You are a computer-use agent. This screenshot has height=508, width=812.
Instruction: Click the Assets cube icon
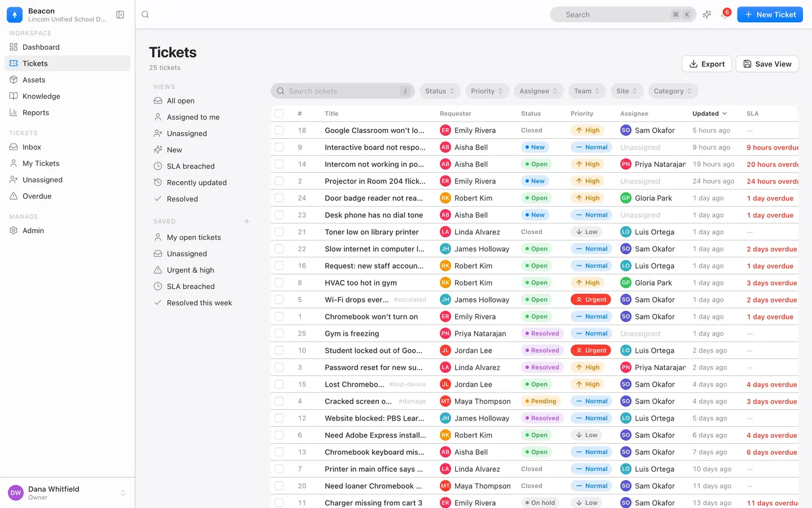coord(14,80)
